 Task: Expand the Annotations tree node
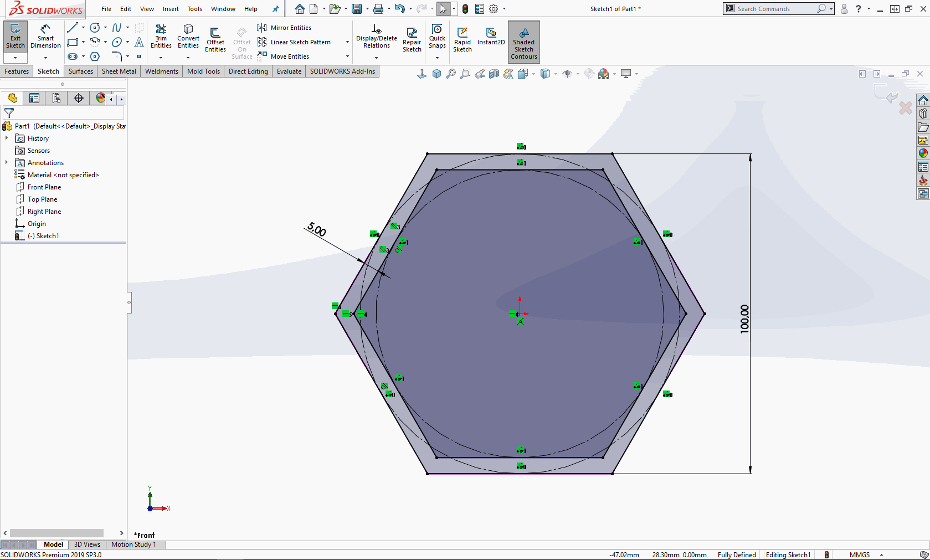tap(7, 162)
